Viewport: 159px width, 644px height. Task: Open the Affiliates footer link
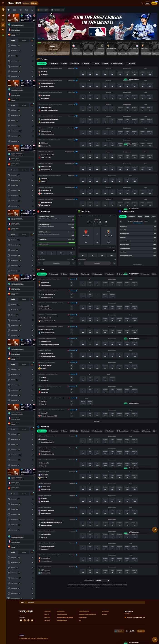point(104,614)
